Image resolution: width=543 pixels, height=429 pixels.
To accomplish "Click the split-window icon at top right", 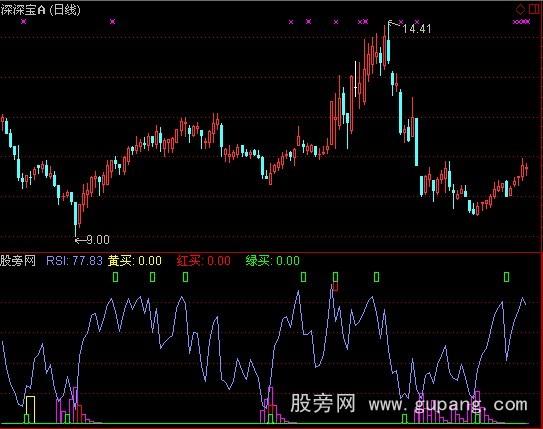I will point(534,9).
